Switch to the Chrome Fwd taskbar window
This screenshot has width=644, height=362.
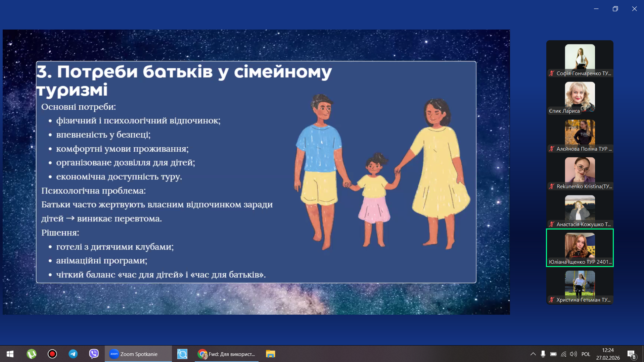(x=227, y=354)
